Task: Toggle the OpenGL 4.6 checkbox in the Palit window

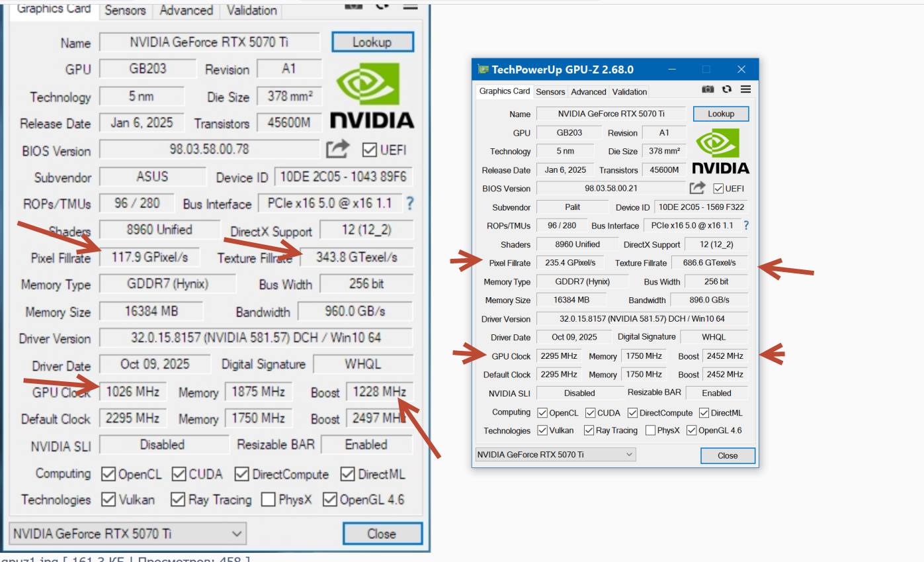Action: point(692,430)
